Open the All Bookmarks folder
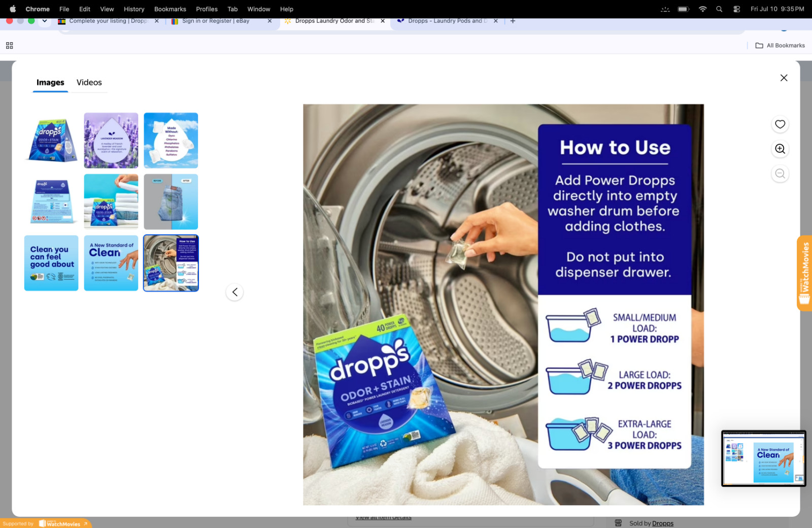 (x=780, y=45)
